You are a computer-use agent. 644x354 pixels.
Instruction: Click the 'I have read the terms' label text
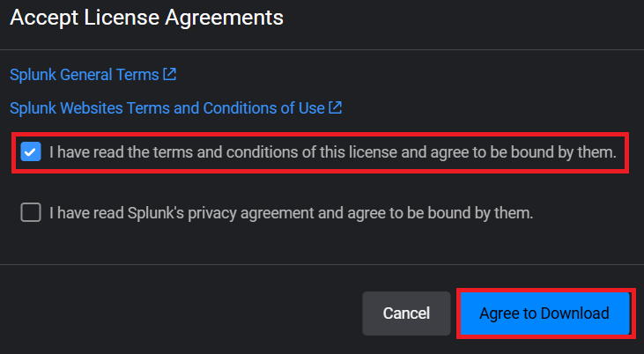(x=332, y=152)
